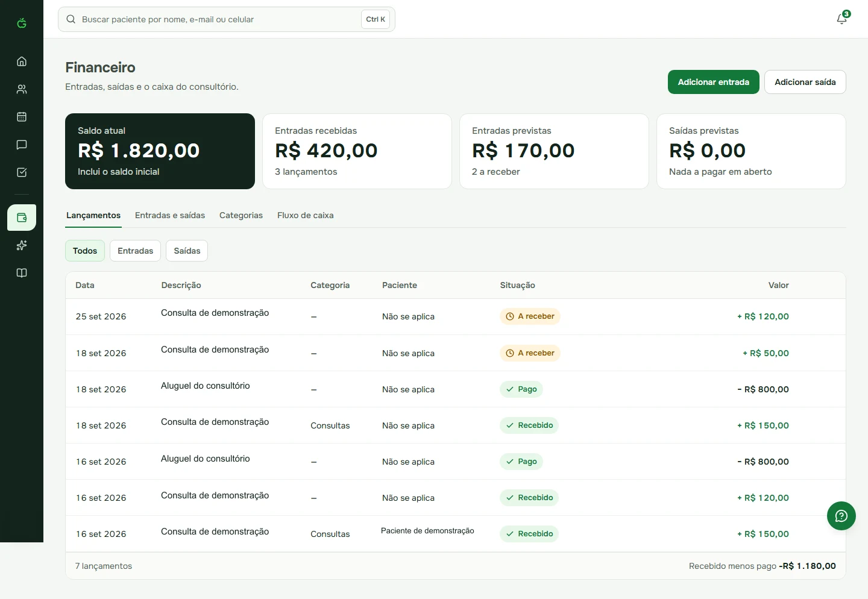Click Pago badge on 16 set 2026 row

pos(521,462)
